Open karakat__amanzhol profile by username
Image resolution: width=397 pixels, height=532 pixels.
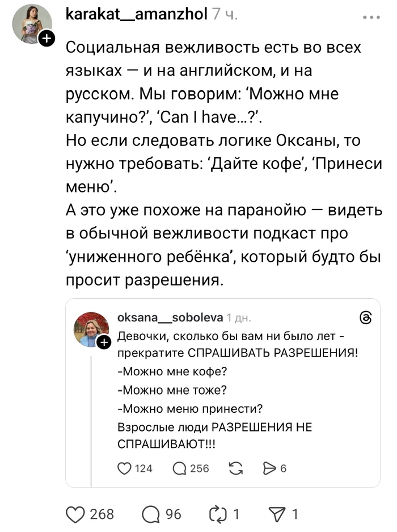136,14
